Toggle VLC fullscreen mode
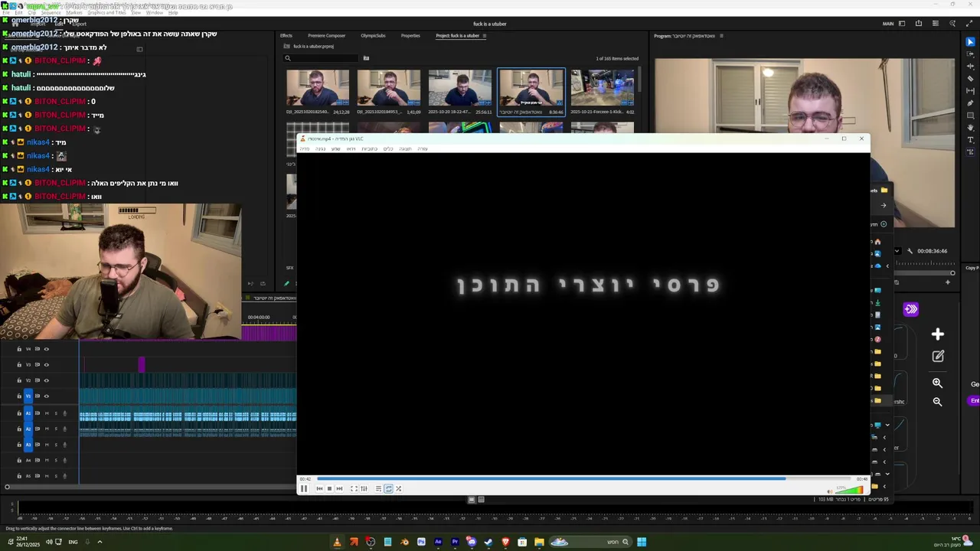The width and height of the screenshot is (980, 551). pyautogui.click(x=354, y=488)
